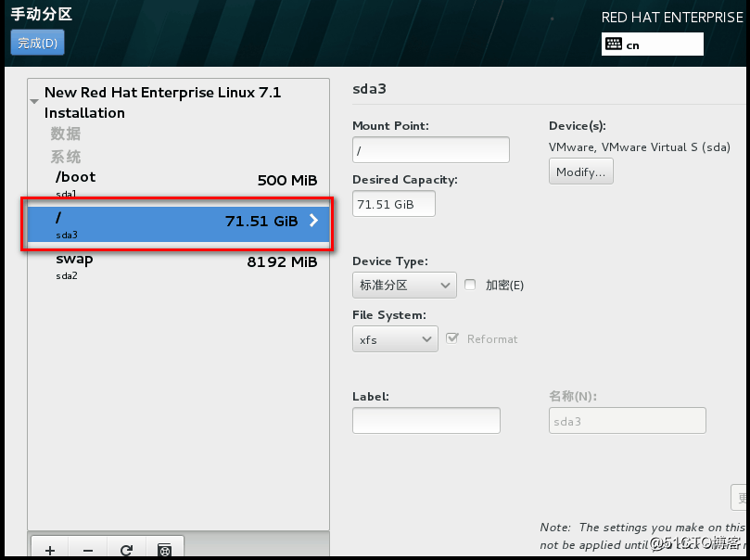Click the Label input field
Screen dimensions: 750x560
(426, 420)
